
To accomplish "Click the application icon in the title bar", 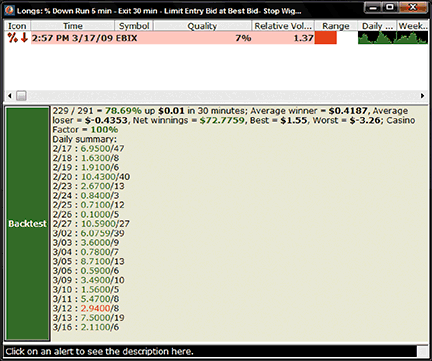I will click(x=9, y=10).
